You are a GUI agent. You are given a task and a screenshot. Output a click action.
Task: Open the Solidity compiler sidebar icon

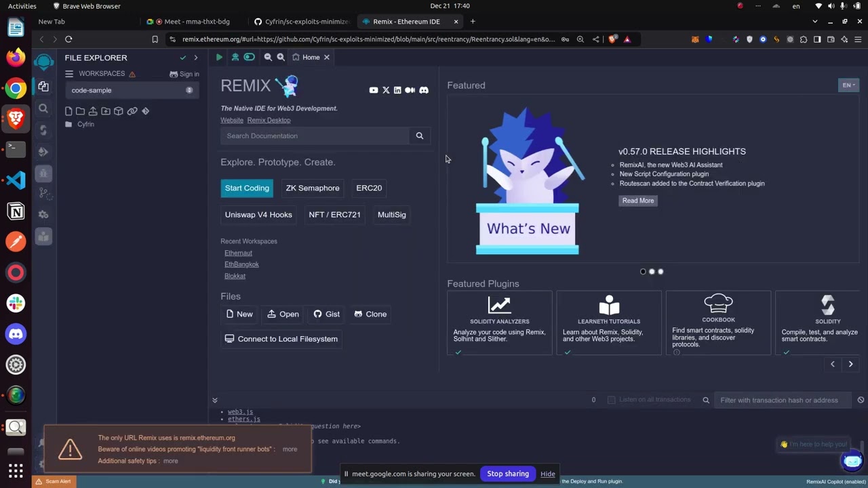[x=43, y=130]
